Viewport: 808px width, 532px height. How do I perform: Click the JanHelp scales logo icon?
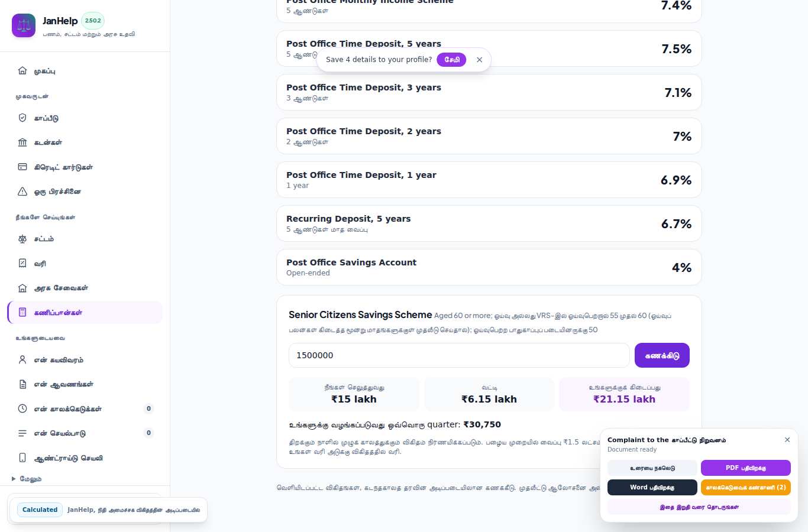tap(24, 25)
